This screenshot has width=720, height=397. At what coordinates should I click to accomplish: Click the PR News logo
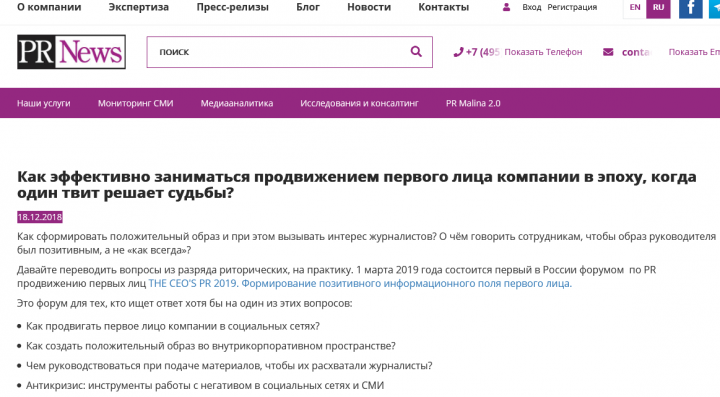tap(71, 52)
